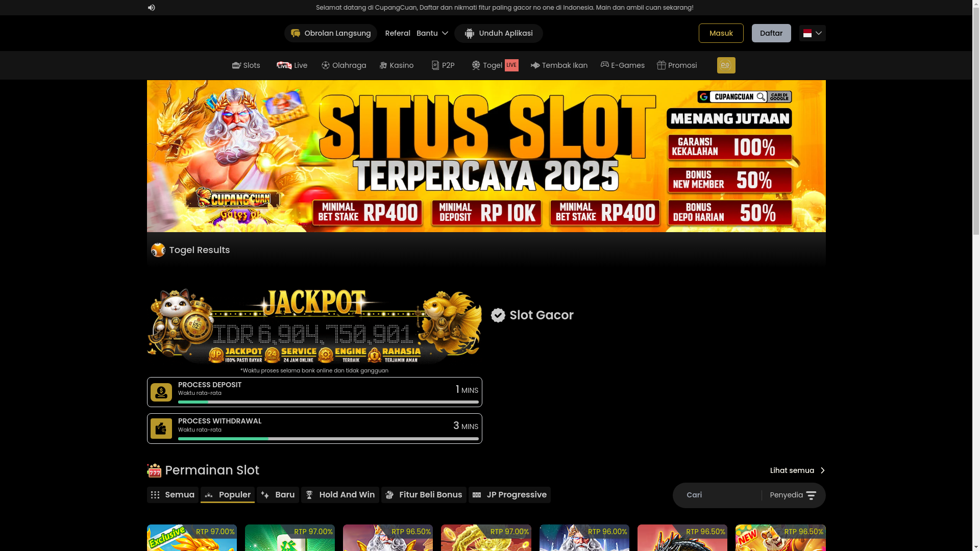Click the football icon beside Olahraga
This screenshot has height=551, width=980.
click(x=326, y=65)
